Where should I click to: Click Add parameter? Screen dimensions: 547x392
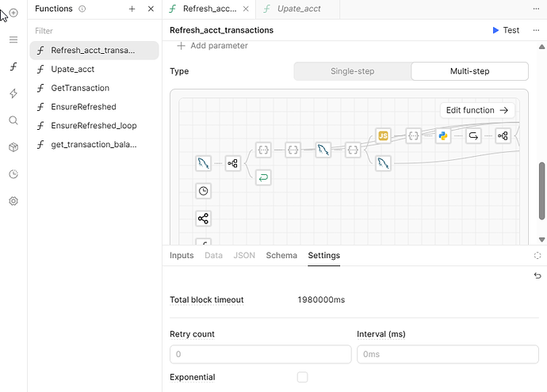212,46
